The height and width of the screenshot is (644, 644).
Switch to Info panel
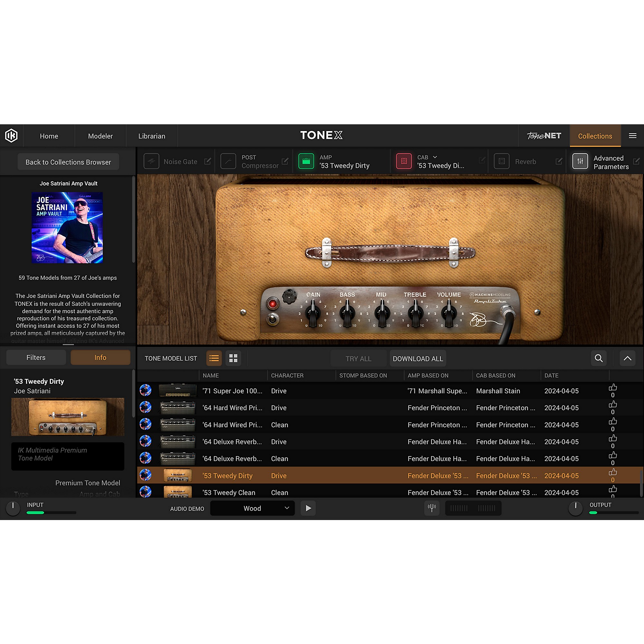point(100,357)
